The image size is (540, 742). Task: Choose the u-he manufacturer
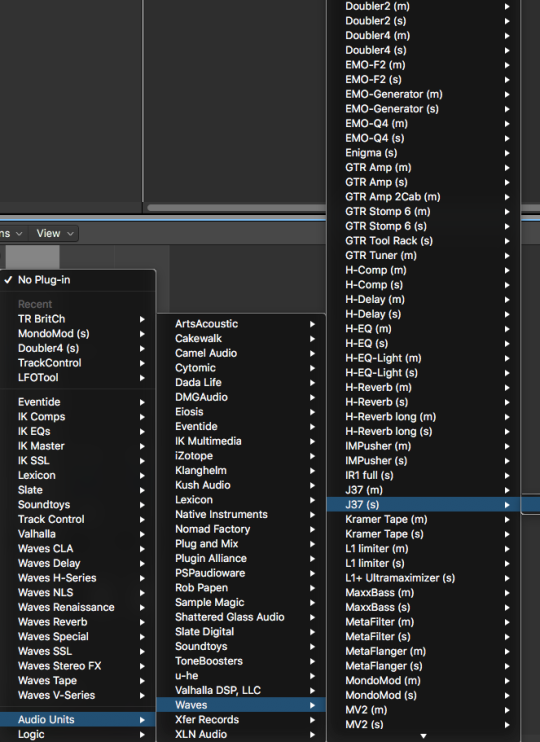(x=241, y=676)
